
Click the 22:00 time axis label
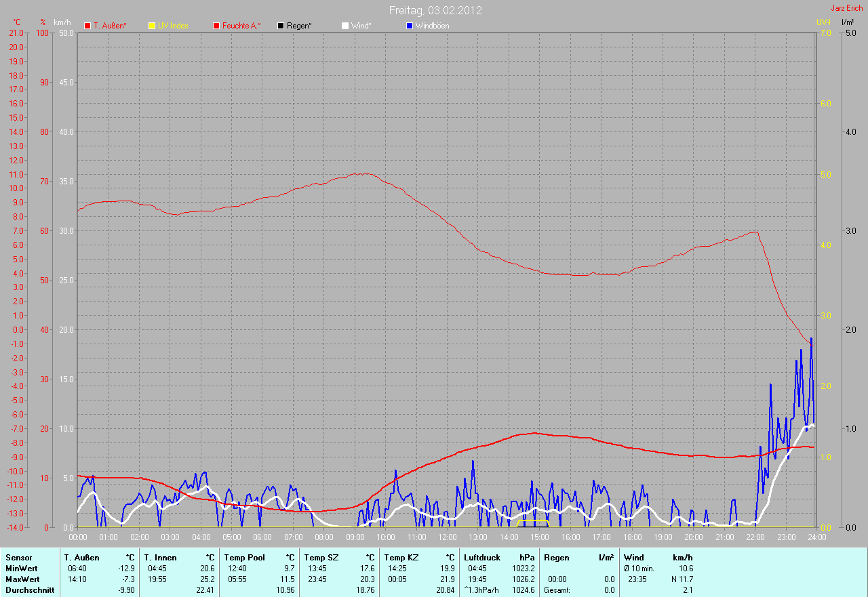tap(755, 537)
